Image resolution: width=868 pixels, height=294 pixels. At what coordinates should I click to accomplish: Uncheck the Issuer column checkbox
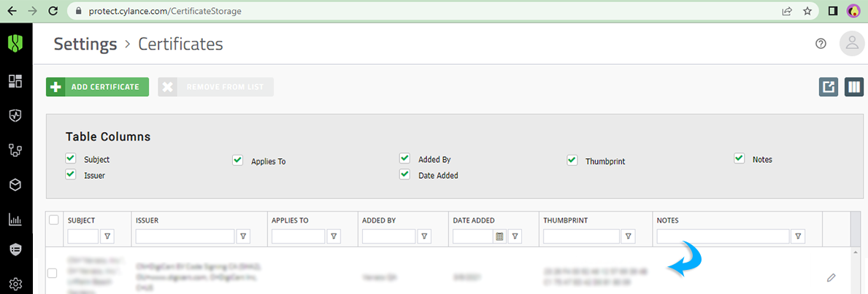tap(70, 174)
